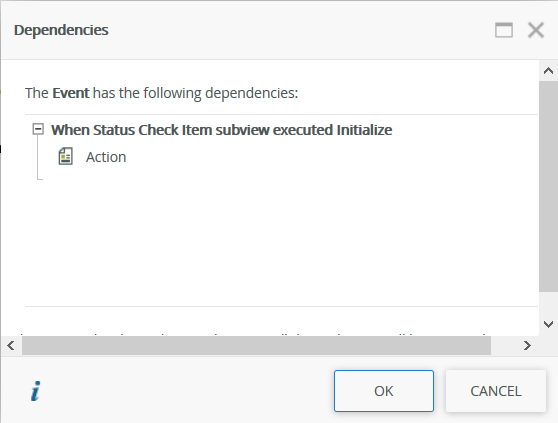Click the bold word Event

pos(70,93)
